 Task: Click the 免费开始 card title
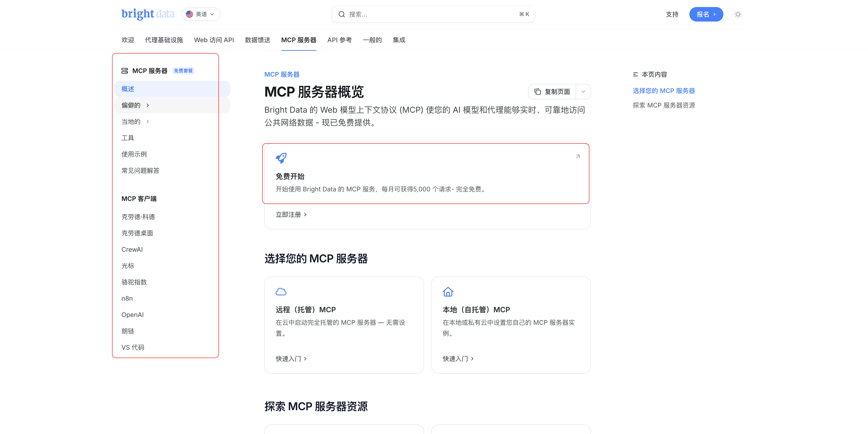point(290,176)
